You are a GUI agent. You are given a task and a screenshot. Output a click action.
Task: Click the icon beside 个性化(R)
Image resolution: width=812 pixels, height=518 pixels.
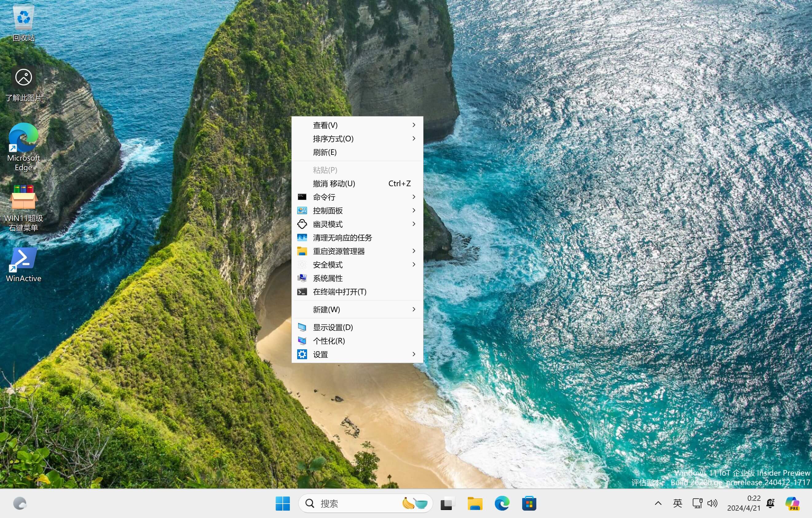tap(302, 341)
